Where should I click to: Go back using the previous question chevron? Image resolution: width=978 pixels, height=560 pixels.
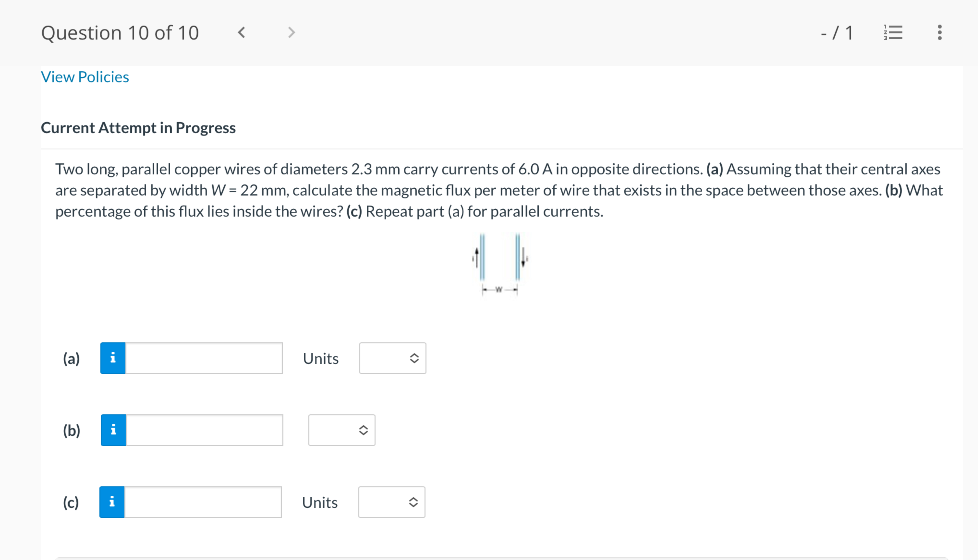[242, 32]
